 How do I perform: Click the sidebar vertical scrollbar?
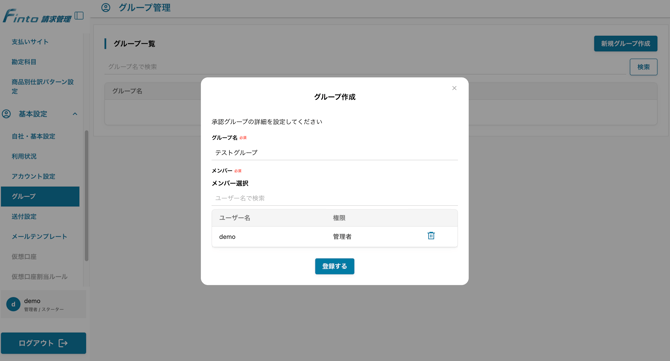point(86,196)
